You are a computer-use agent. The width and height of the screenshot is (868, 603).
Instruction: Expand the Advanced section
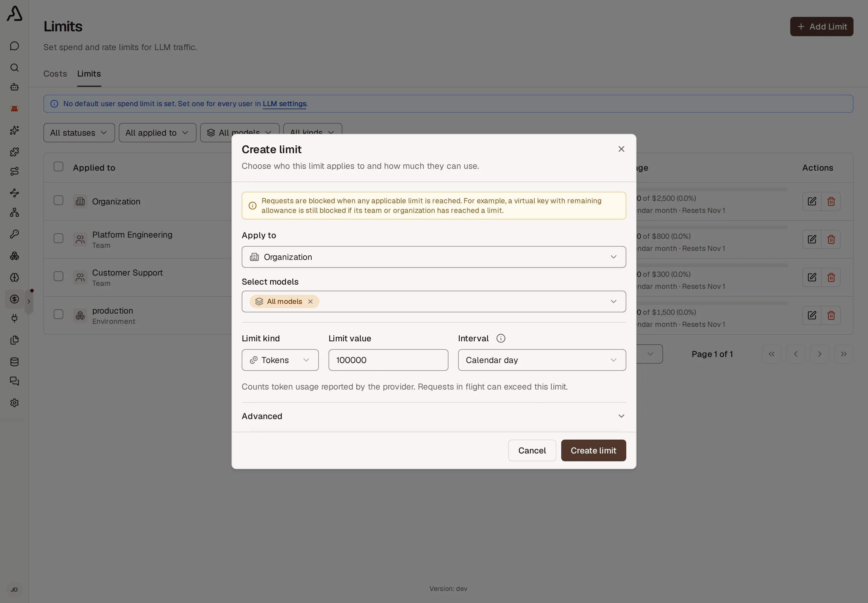434,416
